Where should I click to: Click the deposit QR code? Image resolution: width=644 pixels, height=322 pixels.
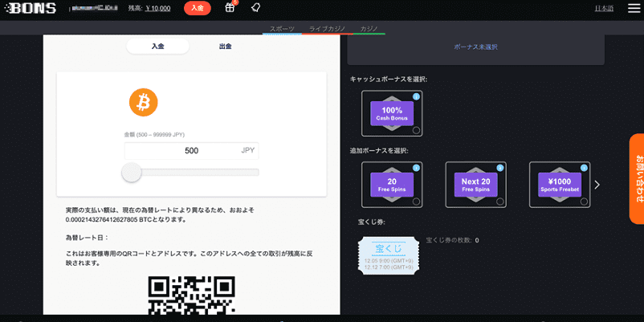(x=191, y=295)
